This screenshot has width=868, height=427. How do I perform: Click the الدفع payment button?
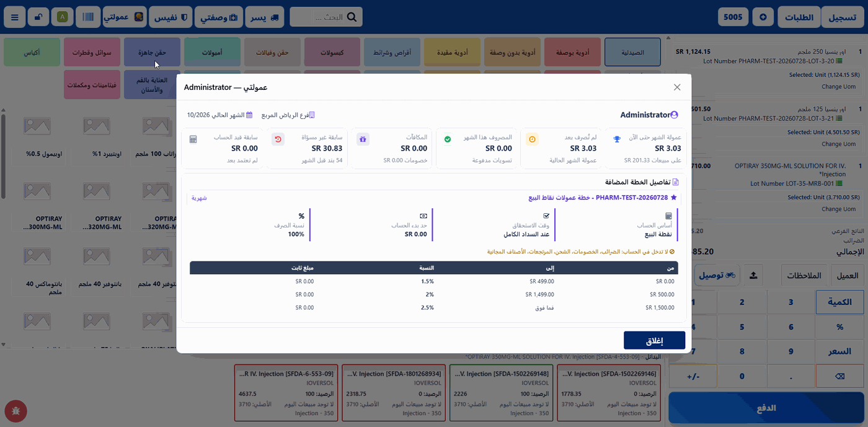(x=766, y=408)
